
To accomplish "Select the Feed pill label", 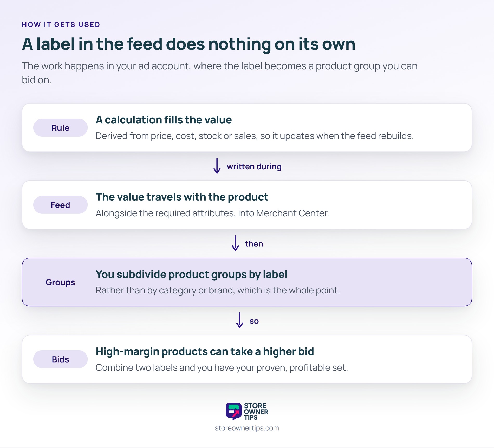I will pyautogui.click(x=60, y=205).
